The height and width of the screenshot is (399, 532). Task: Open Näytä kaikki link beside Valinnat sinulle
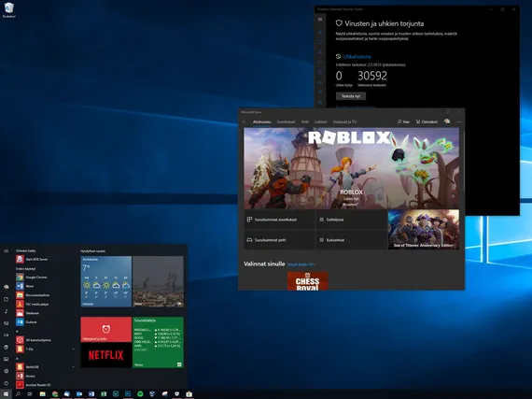[301, 264]
